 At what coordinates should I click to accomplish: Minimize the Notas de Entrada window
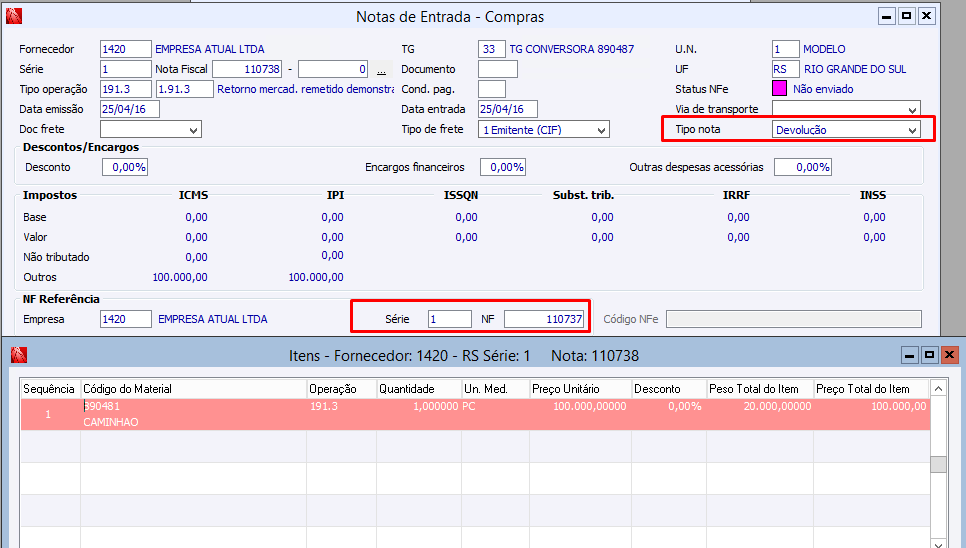click(x=887, y=16)
